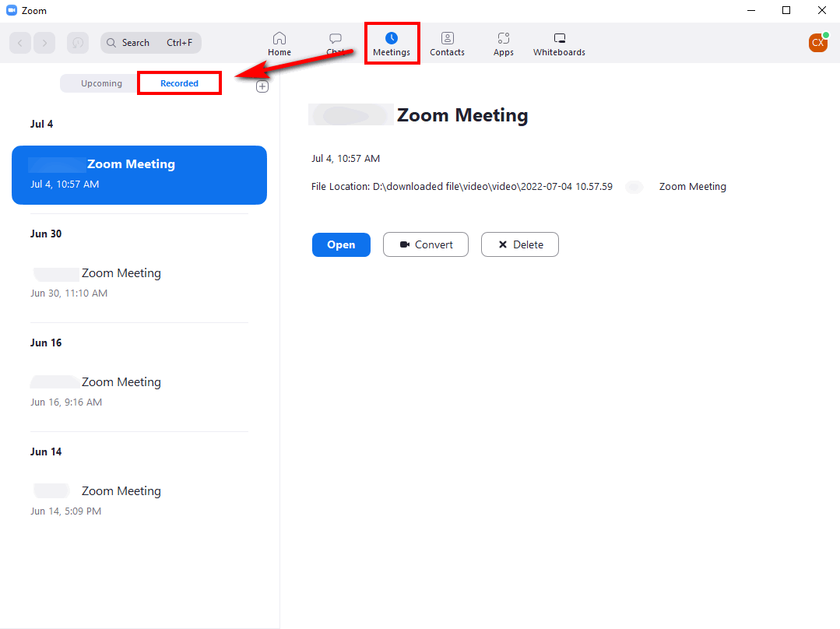Click the File Location path text
840x629 pixels.
pyautogui.click(x=518, y=187)
